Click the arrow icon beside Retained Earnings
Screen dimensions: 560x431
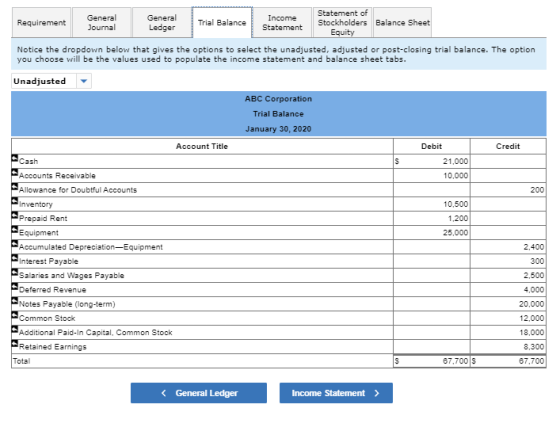click(15, 344)
